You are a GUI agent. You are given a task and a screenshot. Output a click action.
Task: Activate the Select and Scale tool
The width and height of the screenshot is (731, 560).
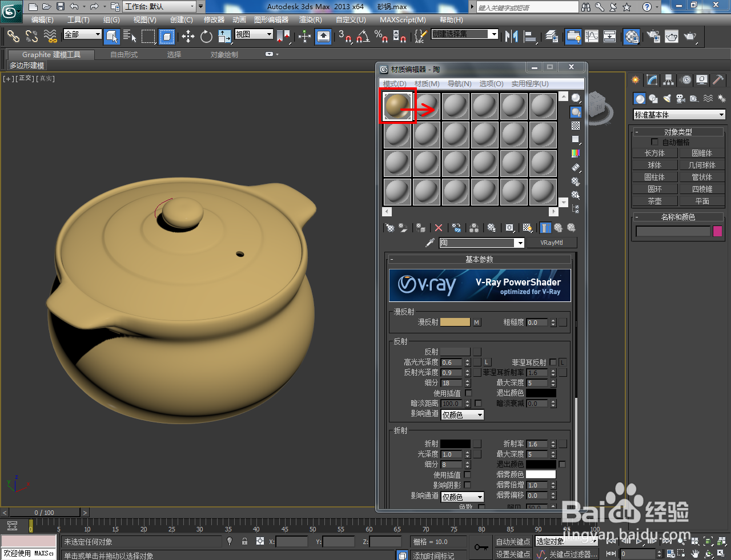coord(224,37)
